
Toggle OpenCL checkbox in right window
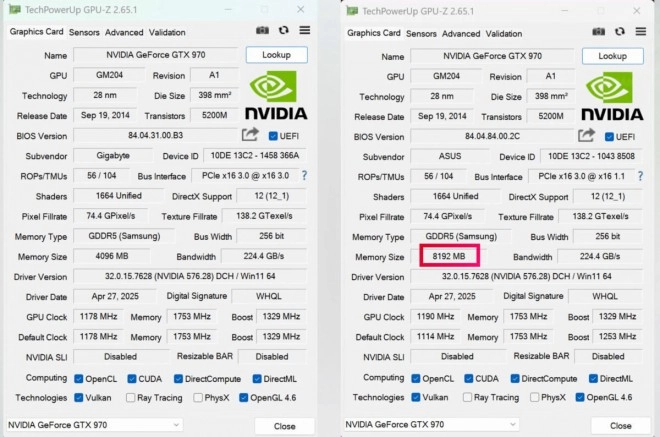coord(415,378)
